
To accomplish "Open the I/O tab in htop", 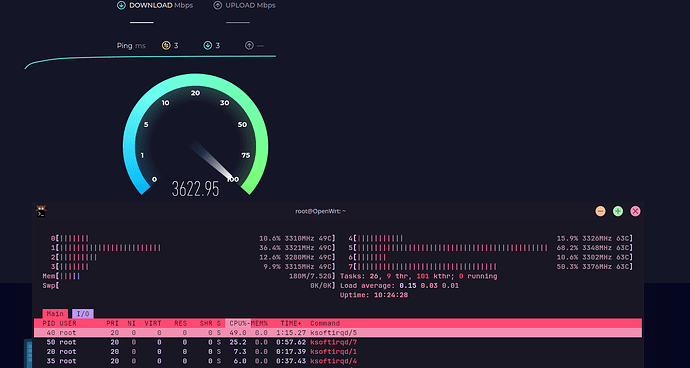I will point(83,314).
